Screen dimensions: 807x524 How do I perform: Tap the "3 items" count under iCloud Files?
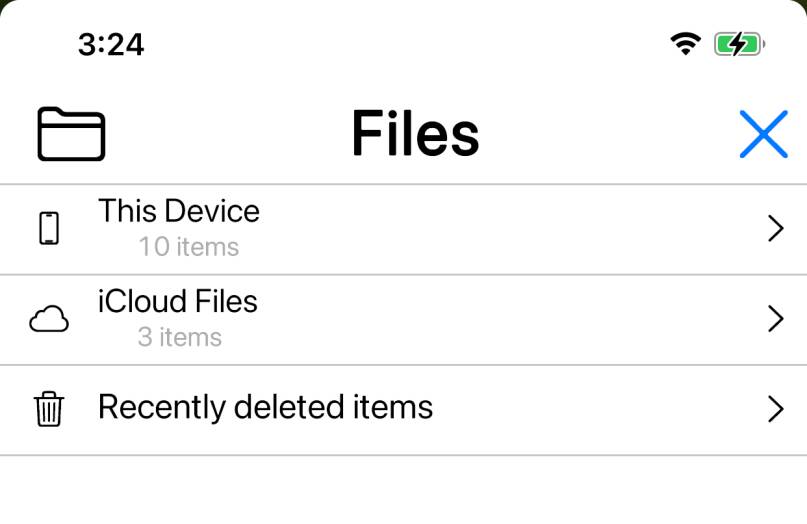pos(180,337)
